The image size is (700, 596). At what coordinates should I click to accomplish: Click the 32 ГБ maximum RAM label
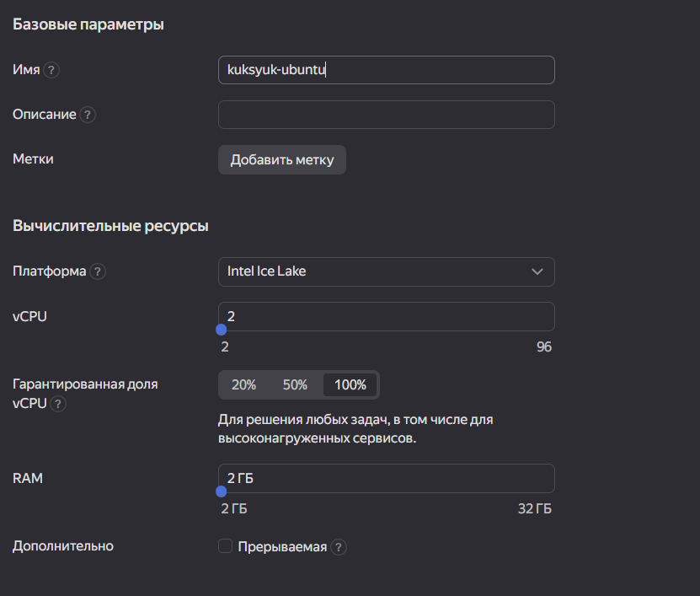pyautogui.click(x=534, y=509)
